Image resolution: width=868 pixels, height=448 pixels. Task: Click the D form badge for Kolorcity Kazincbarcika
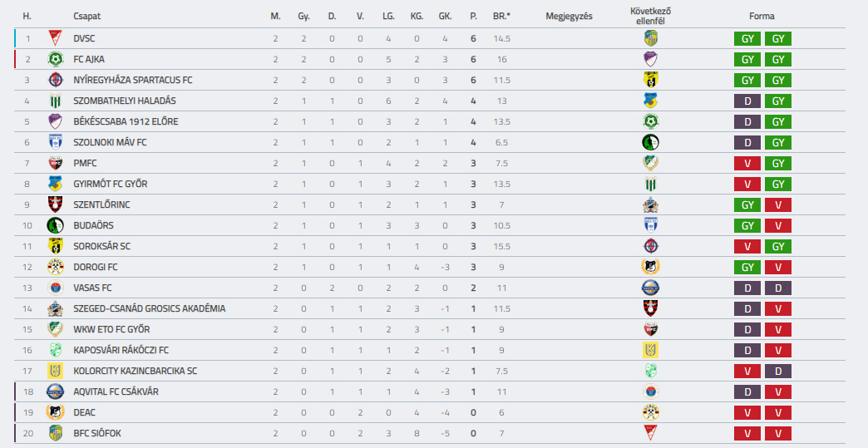(778, 371)
